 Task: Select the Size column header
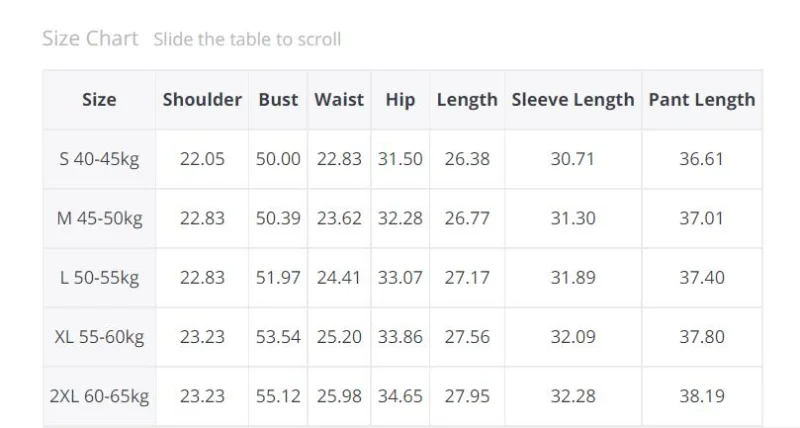(x=99, y=100)
